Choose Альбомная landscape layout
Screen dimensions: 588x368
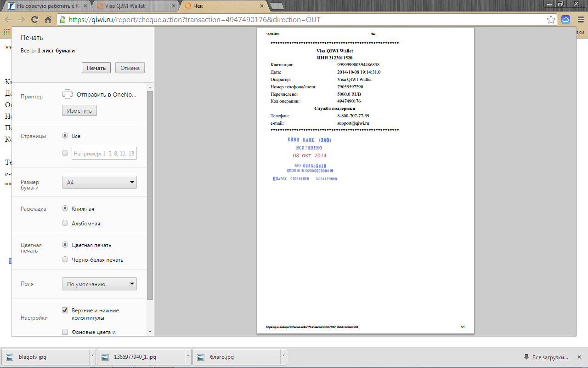[x=65, y=223]
